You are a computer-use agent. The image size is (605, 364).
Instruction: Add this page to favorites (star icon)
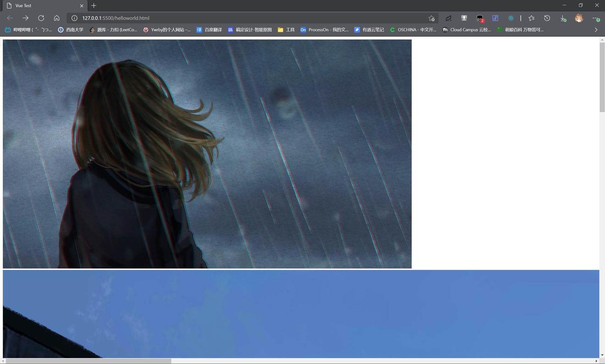431,18
